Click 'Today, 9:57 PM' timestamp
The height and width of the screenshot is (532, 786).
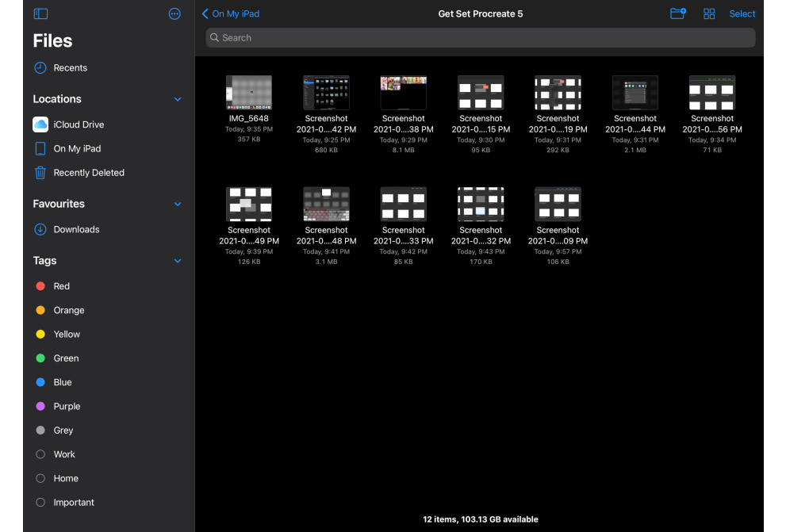tap(558, 251)
